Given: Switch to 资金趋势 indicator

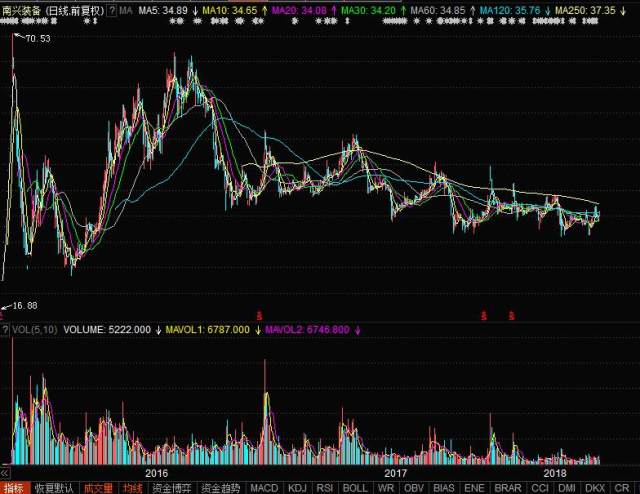Looking at the screenshot, I should [220, 487].
